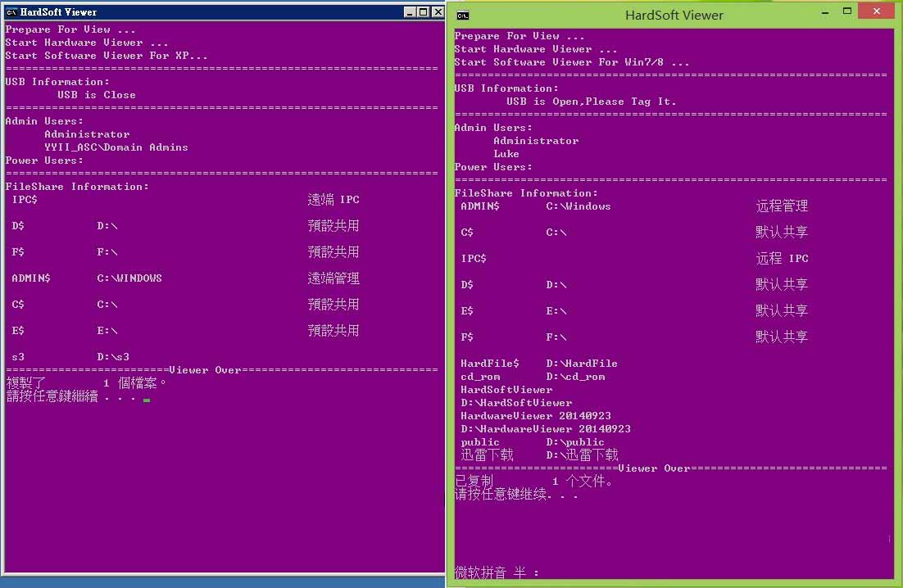The height and width of the screenshot is (588, 903).
Task: Select the cd_rom share entry
Action: [480, 377]
